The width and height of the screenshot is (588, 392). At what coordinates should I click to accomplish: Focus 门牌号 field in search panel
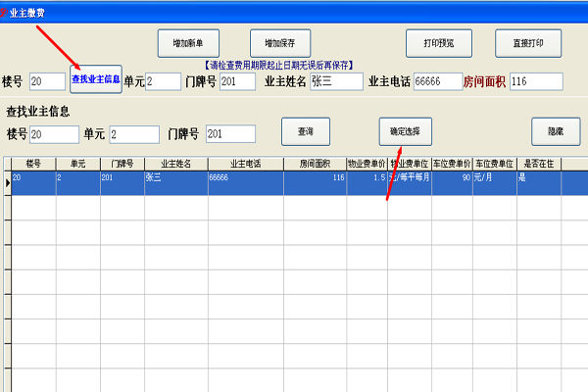[230, 134]
